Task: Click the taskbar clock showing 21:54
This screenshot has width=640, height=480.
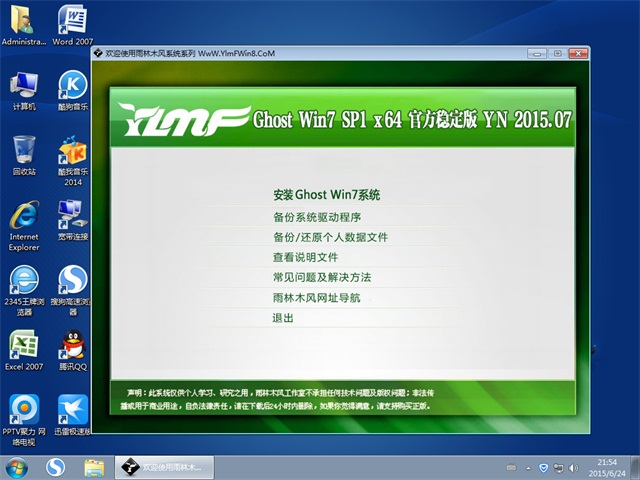Action: tap(607, 467)
